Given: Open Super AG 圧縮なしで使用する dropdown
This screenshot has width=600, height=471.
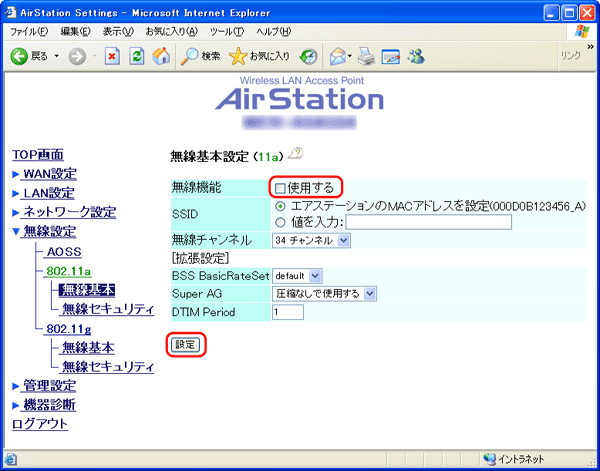Looking at the screenshot, I should pyautogui.click(x=324, y=293).
